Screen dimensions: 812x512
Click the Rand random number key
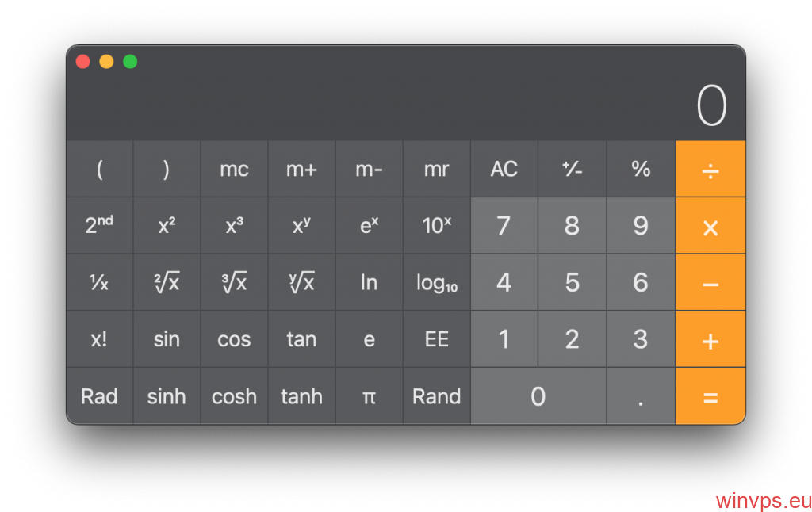click(437, 396)
